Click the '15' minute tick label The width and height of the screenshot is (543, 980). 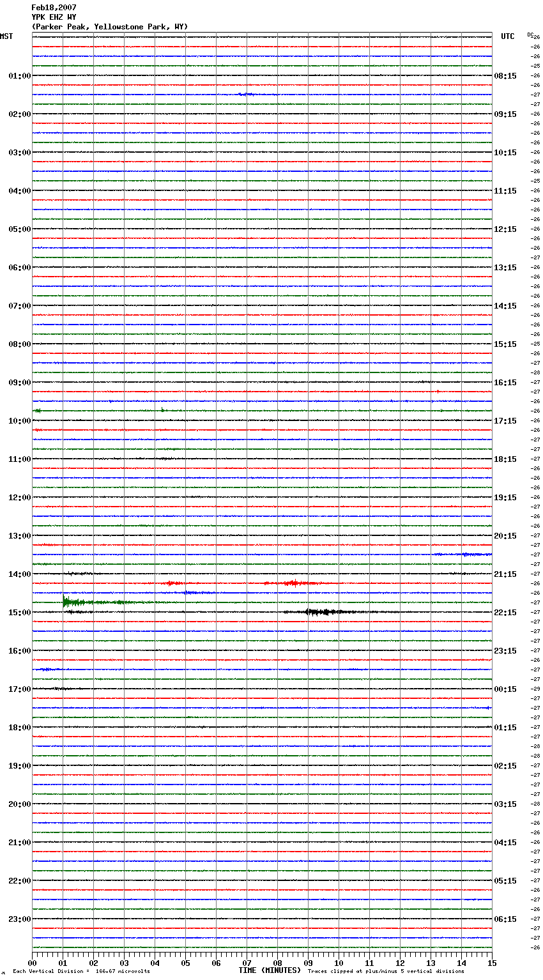point(492,963)
